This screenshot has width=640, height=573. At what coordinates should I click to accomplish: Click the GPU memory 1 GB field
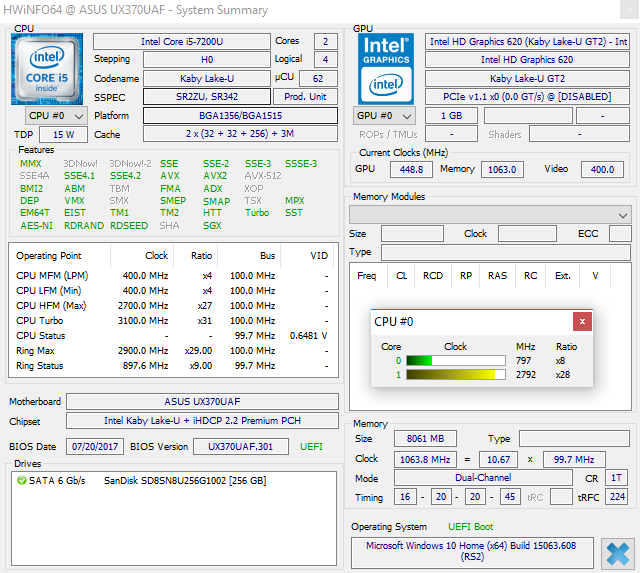point(451,116)
